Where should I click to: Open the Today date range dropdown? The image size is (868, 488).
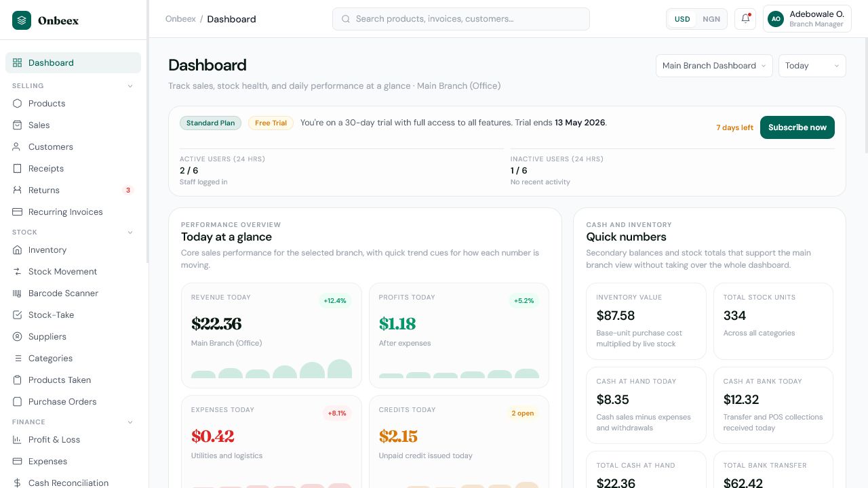[812, 66]
